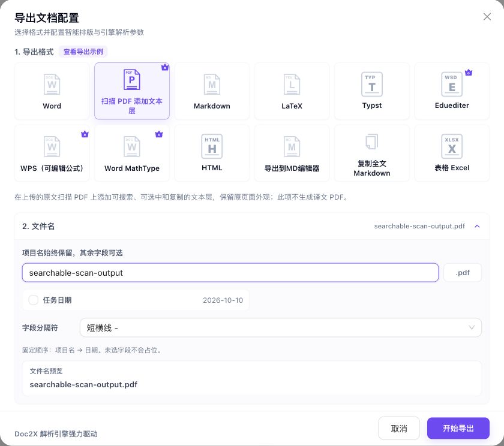This screenshot has height=446, width=504.
Task: Select the Word export format icon
Action: (52, 85)
